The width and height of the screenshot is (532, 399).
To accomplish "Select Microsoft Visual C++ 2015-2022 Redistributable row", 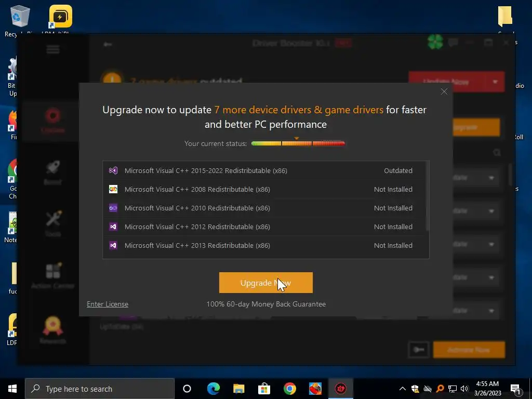I will click(x=264, y=170).
